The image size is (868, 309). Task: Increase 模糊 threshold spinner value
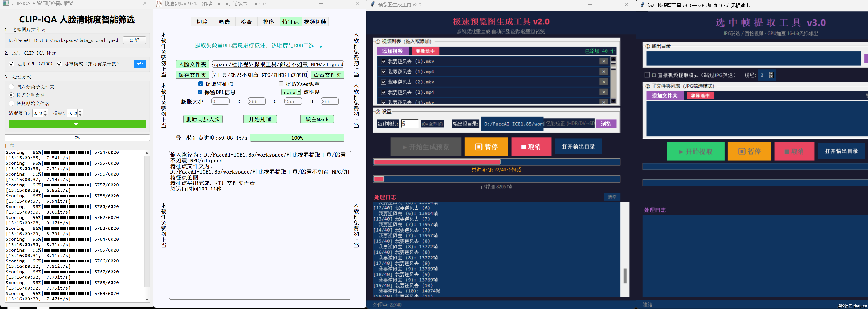pos(80,112)
